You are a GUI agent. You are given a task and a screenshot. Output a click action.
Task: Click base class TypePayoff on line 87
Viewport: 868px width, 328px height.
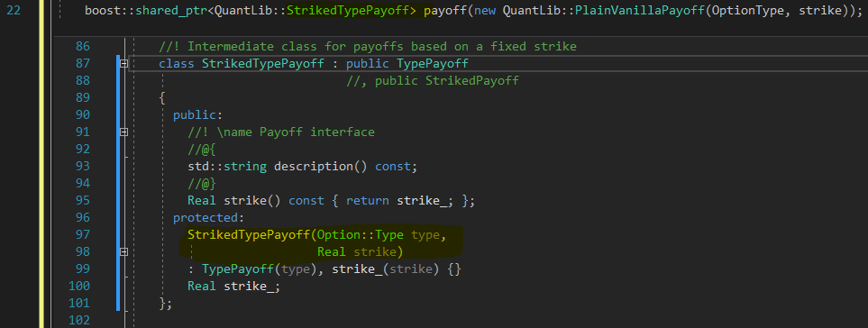tap(433, 64)
